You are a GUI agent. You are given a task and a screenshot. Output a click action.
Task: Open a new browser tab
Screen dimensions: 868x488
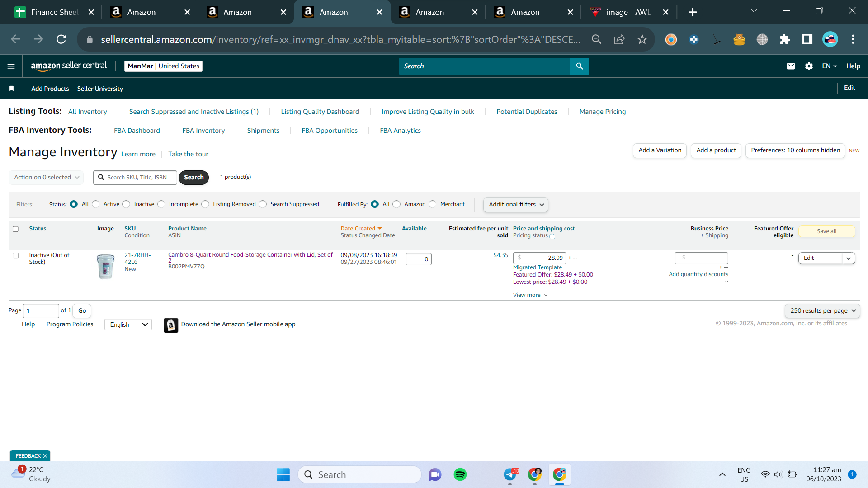[693, 12]
